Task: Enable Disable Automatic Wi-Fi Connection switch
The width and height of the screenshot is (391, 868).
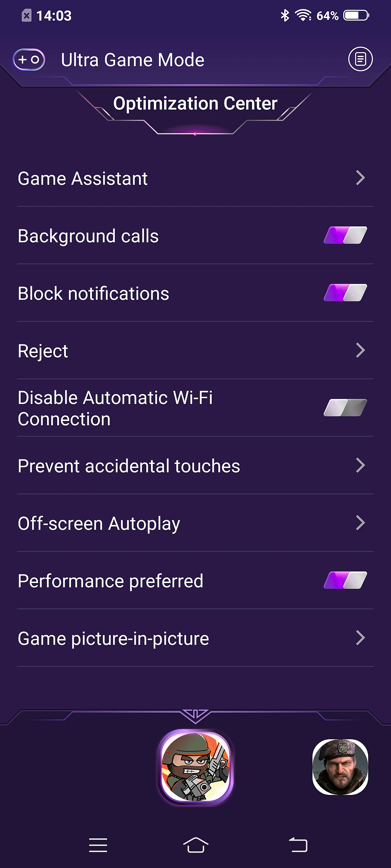Action: pyautogui.click(x=345, y=408)
